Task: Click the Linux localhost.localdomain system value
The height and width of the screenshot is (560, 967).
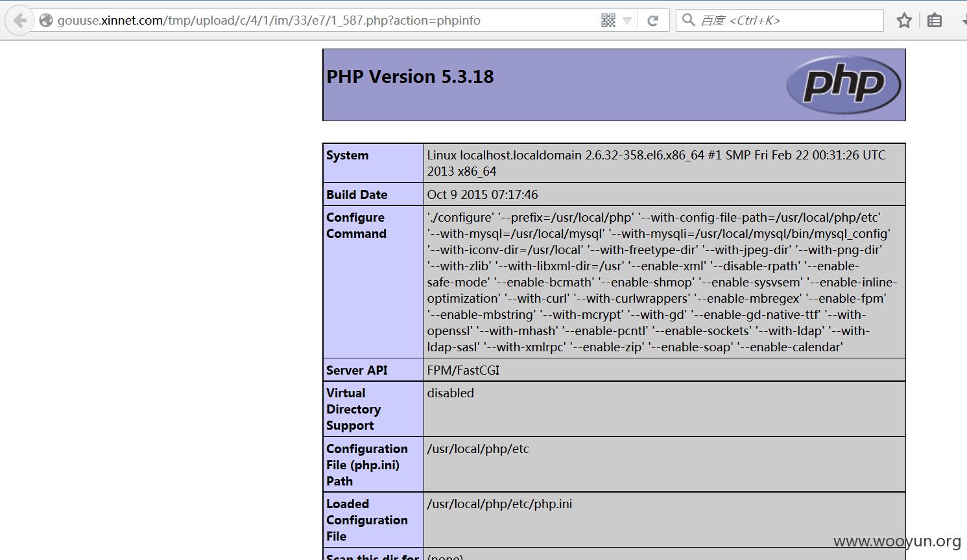Action: click(656, 163)
